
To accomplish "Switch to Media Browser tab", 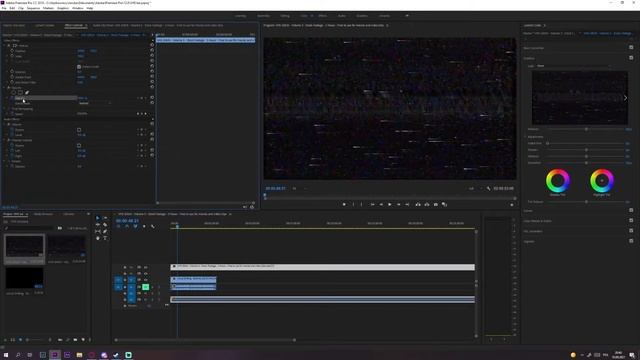I will tap(43, 214).
